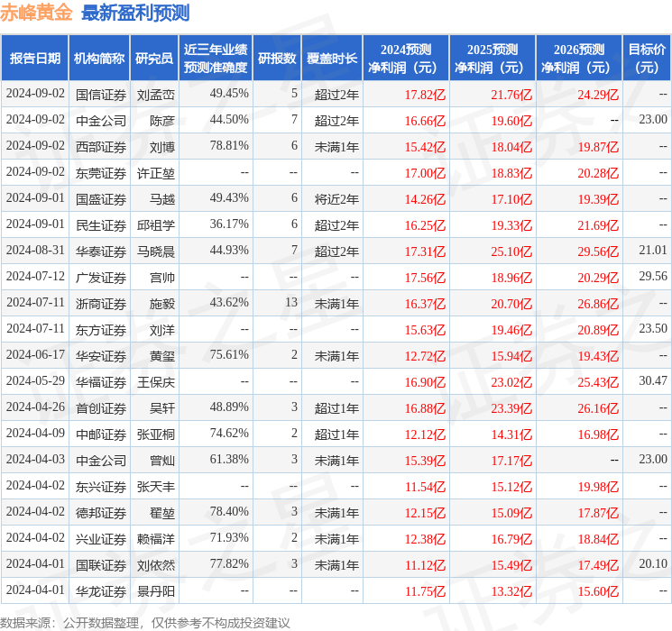The height and width of the screenshot is (631, 672).
Task: Select the 国盛证券 institution cell
Action: click(x=101, y=199)
